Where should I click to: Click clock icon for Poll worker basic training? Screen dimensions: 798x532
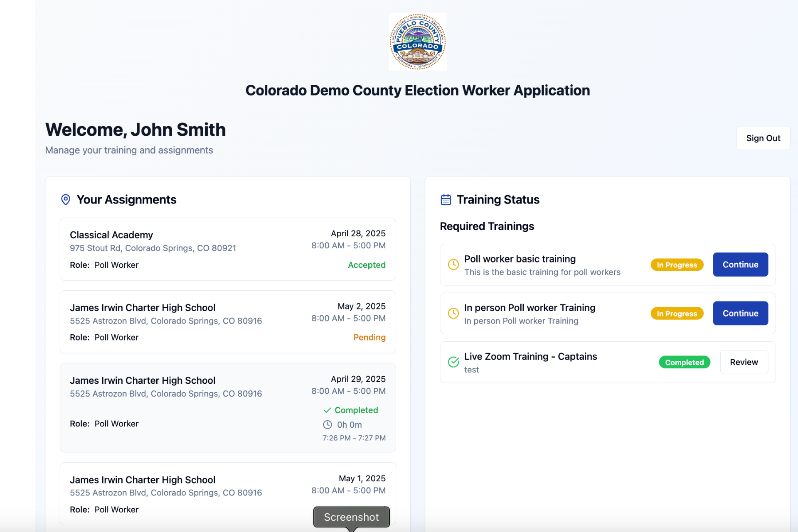(453, 265)
